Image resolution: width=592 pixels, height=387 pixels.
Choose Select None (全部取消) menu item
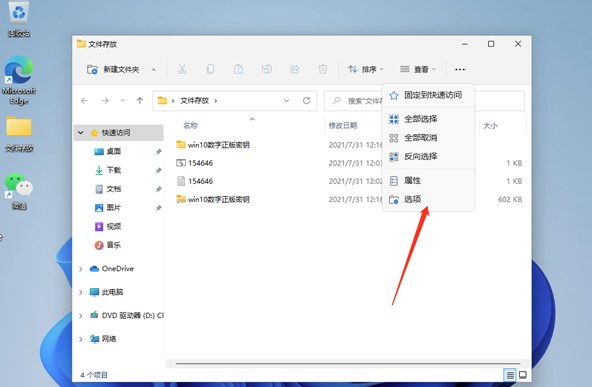pyautogui.click(x=428, y=138)
